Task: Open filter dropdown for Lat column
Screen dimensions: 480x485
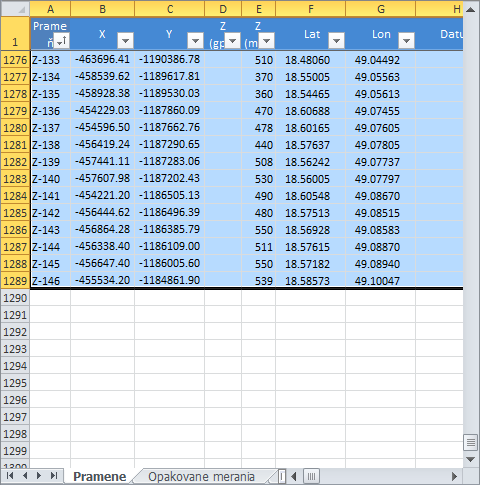Action: point(336,41)
